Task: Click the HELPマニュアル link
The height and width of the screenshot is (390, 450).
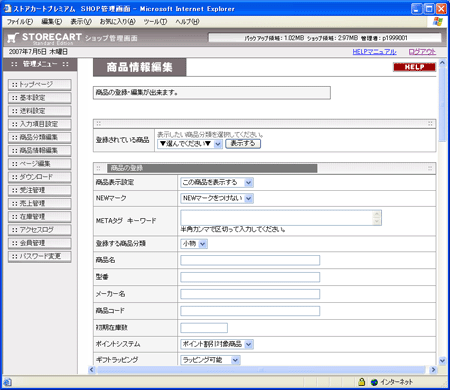Action: [374, 52]
